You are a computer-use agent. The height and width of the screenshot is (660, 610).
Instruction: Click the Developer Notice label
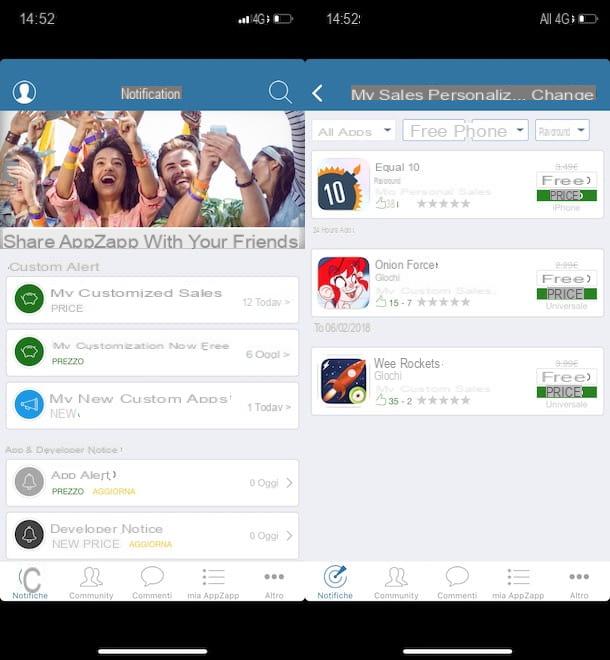(107, 529)
